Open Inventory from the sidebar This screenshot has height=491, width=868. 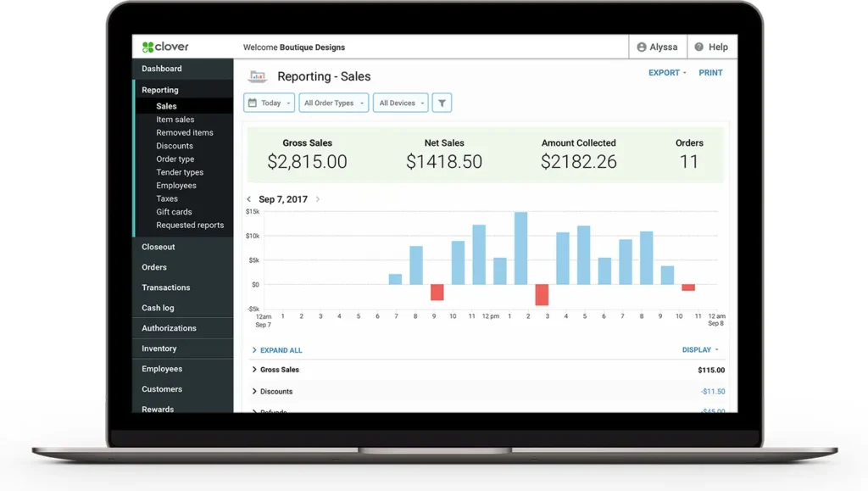pos(159,349)
